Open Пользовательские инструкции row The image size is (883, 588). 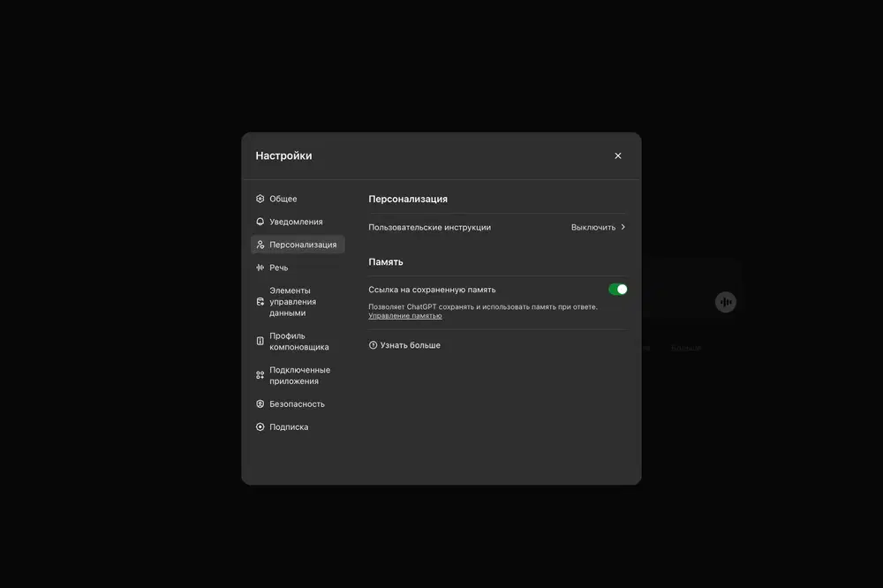tap(496, 227)
